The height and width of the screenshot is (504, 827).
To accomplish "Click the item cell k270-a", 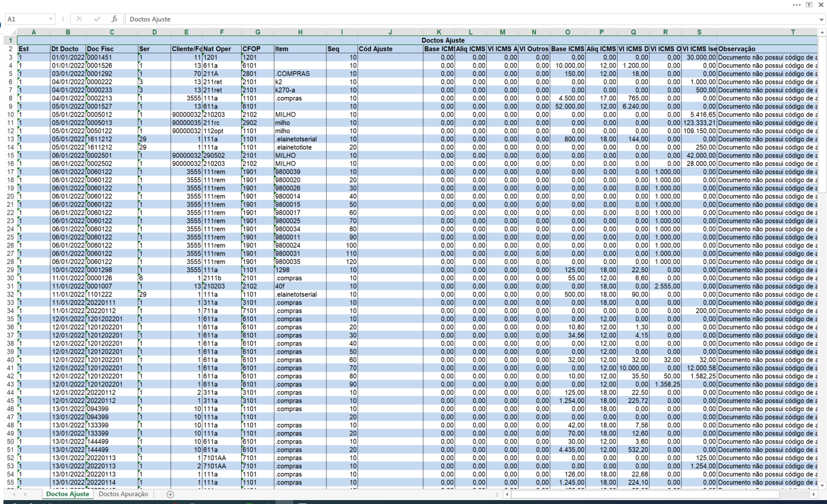I will click(x=300, y=90).
